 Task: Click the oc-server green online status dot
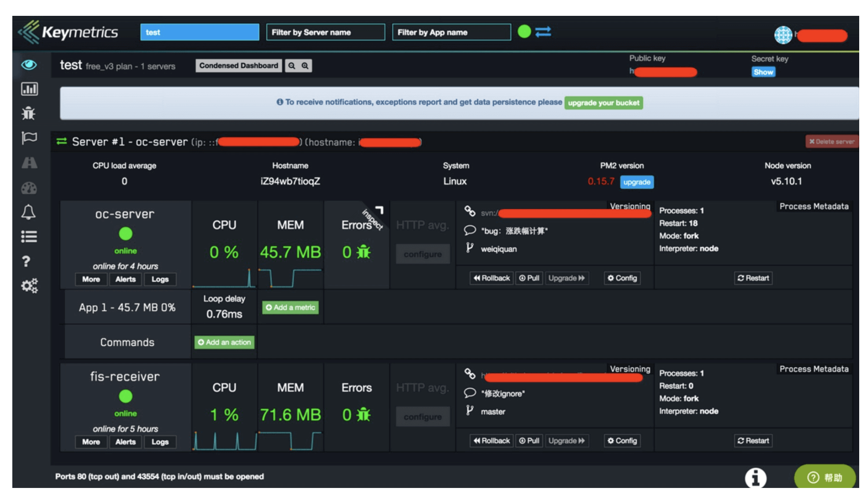[x=125, y=234]
